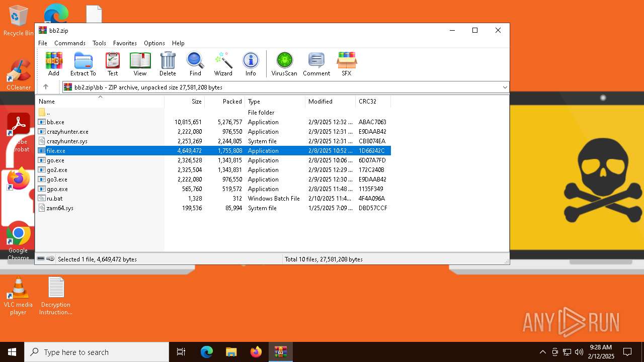The height and width of the screenshot is (362, 644).
Task: Select zam64.sys in the list
Action: pyautogui.click(x=213, y=208)
